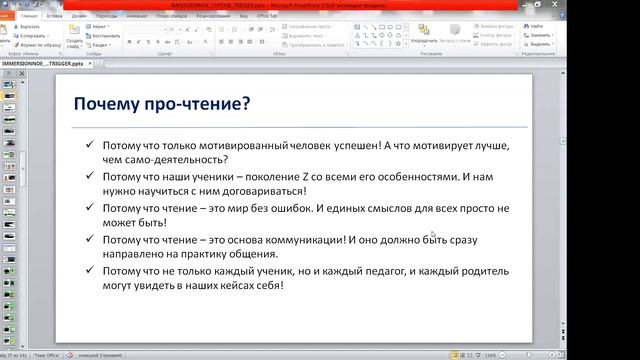Image resolution: width=640 pixels, height=360 pixels.
Task: Toggle strikethrough formatting
Action: (167, 42)
